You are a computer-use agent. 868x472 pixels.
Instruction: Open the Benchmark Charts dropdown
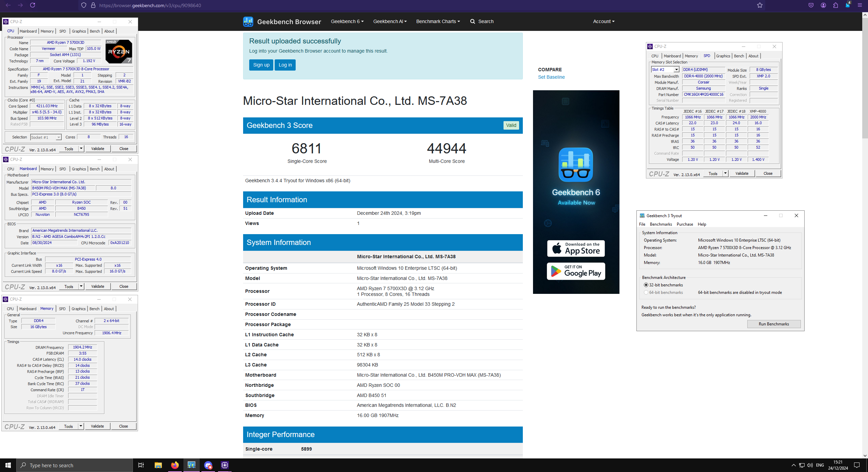tap(438, 21)
